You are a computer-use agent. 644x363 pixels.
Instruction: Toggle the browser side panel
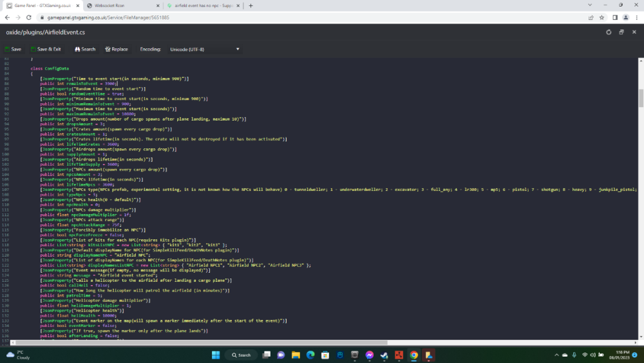point(615,17)
